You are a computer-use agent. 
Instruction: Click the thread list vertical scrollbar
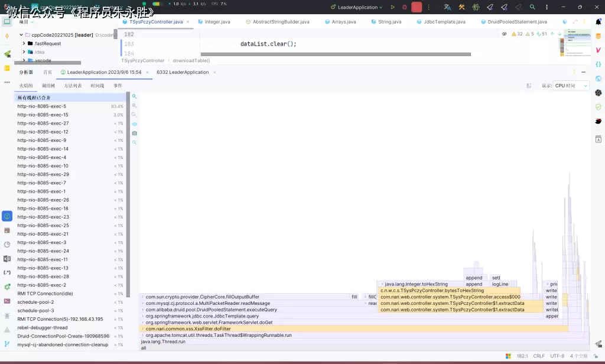click(x=128, y=195)
